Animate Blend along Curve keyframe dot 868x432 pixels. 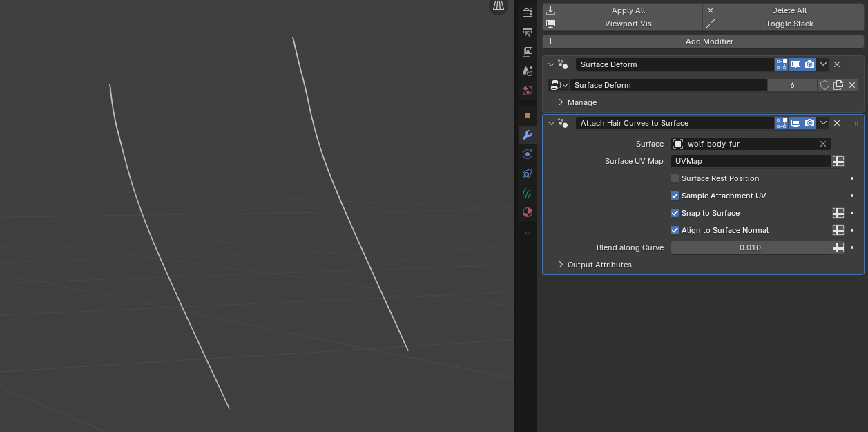(x=852, y=247)
